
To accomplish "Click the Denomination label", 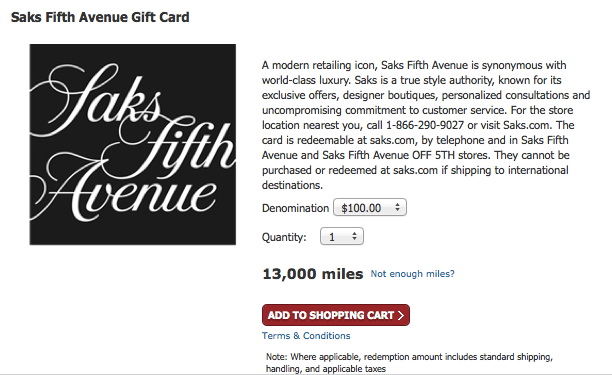I will [295, 208].
